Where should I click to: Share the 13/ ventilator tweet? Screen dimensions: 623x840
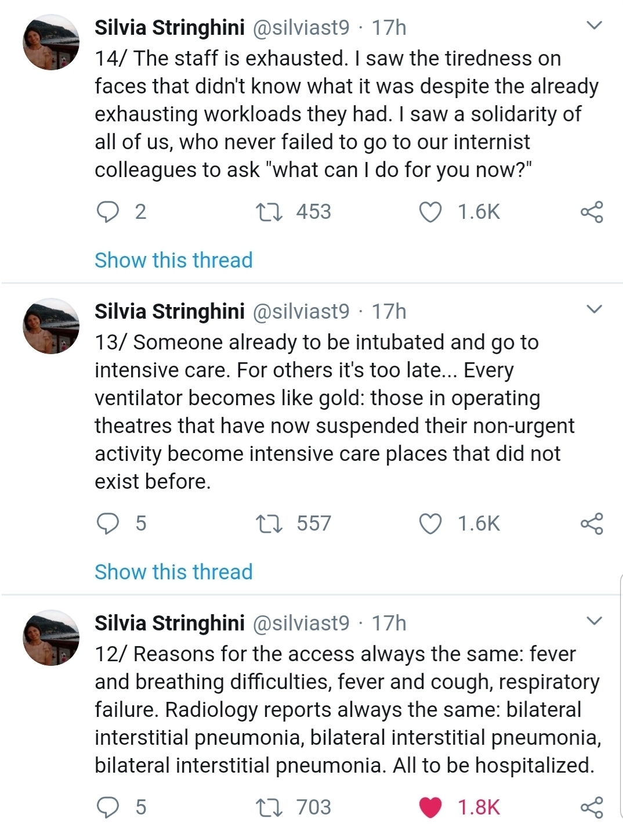592,524
